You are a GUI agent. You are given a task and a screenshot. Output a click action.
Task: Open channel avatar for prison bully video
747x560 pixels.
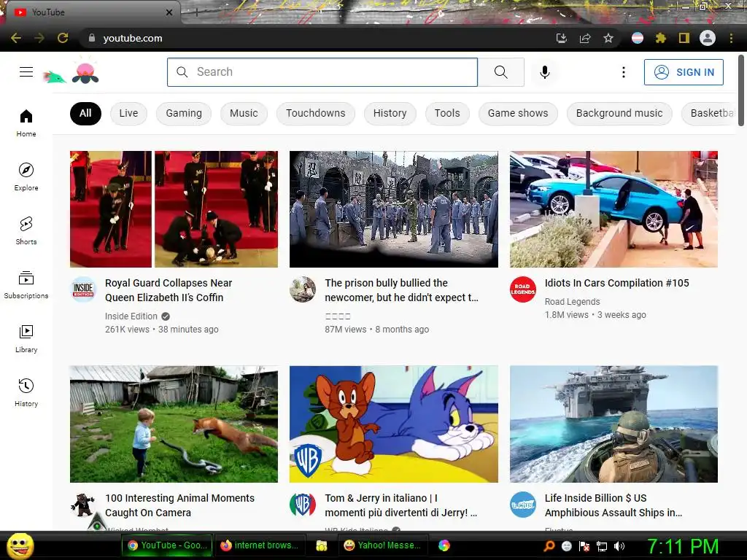pyautogui.click(x=303, y=289)
